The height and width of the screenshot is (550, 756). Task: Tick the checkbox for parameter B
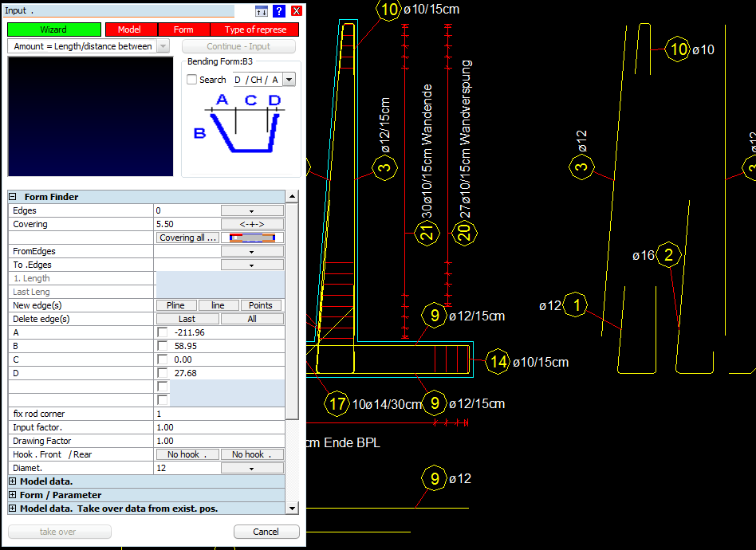click(x=163, y=346)
